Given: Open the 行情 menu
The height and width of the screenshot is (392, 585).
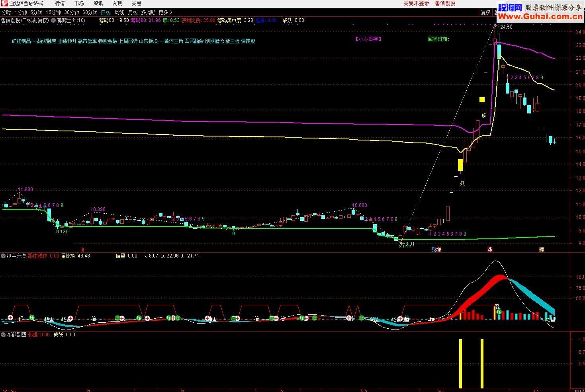Looking at the screenshot, I should click(x=60, y=3).
